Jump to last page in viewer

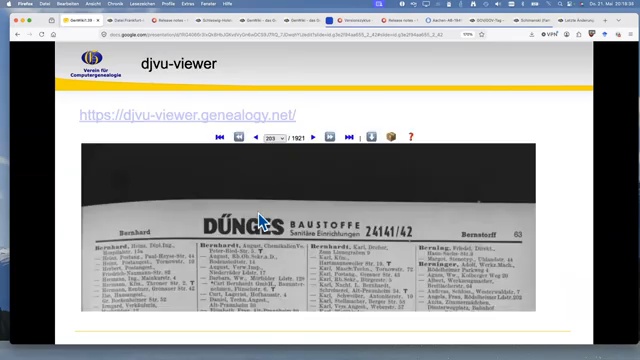(349, 137)
